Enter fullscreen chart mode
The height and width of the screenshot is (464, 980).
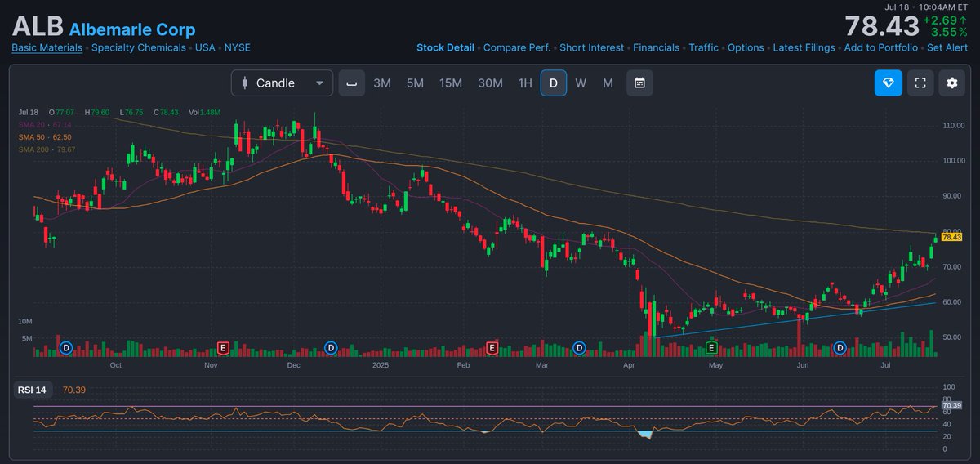(x=920, y=83)
